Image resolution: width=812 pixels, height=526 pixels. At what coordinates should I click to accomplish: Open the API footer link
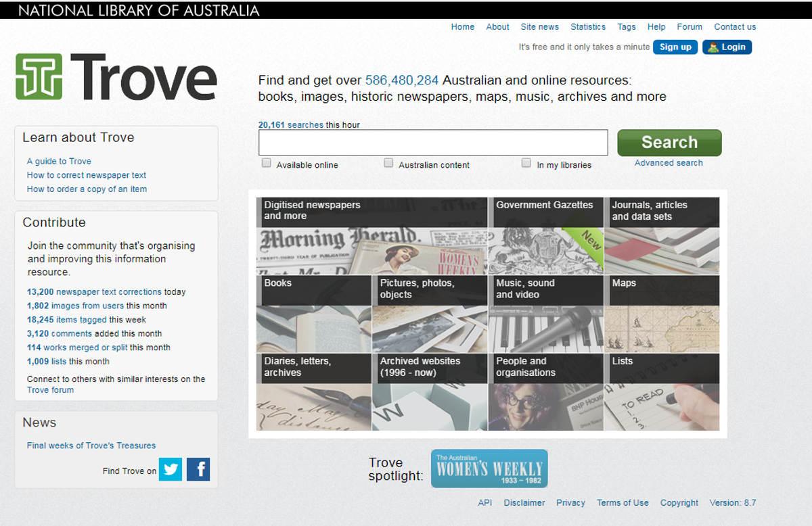(x=485, y=502)
